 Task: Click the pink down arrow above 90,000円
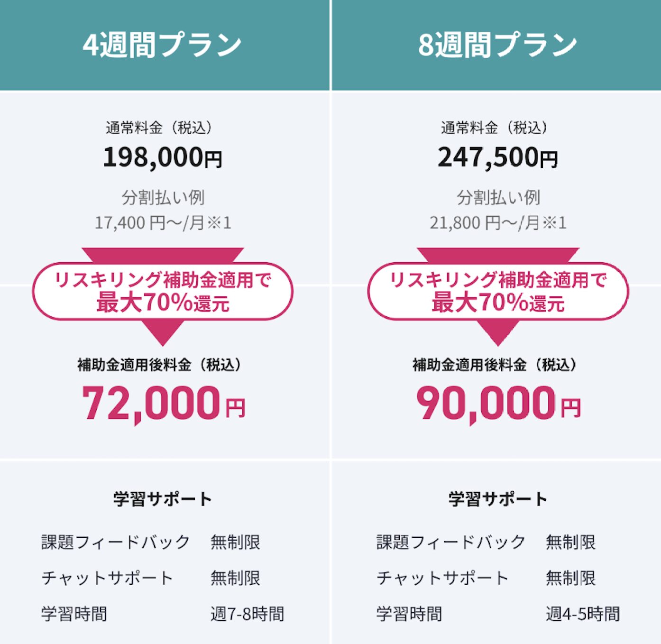pyautogui.click(x=498, y=332)
